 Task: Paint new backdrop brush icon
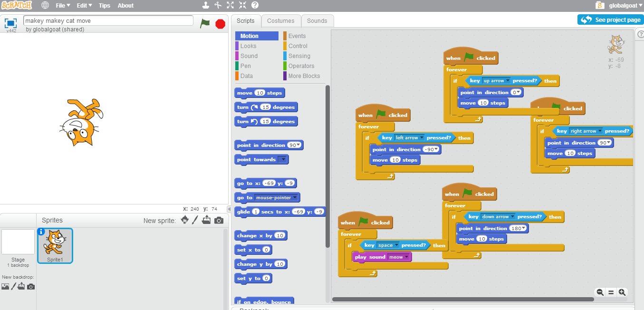14,286
